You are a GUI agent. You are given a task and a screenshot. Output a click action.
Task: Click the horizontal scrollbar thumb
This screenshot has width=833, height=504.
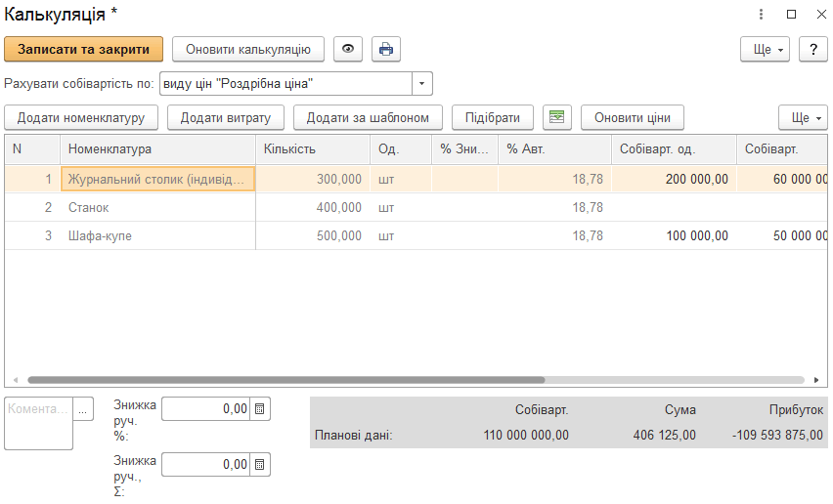pos(286,380)
